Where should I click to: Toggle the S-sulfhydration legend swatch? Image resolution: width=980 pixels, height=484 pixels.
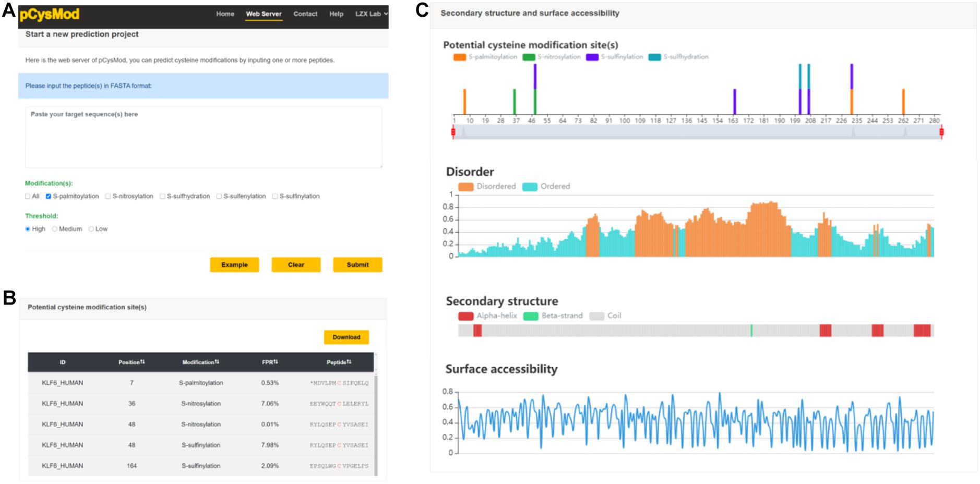(654, 57)
